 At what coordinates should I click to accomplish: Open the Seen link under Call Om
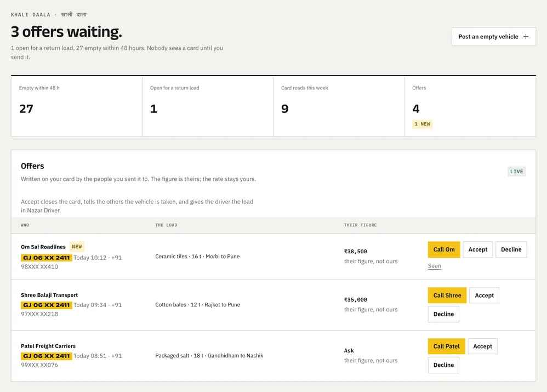(x=434, y=266)
